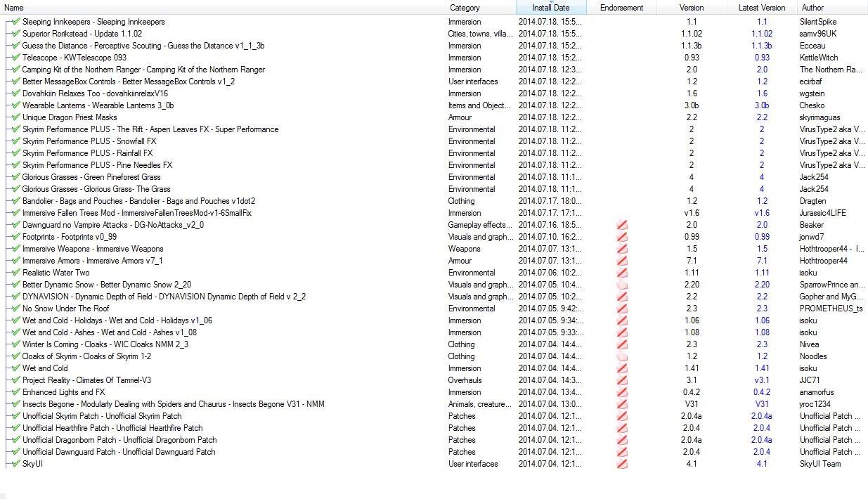Screen dimensions: 868x499
Task: Click the Unofficial Dawnguard Patch endorsement icon
Action: click(x=621, y=452)
